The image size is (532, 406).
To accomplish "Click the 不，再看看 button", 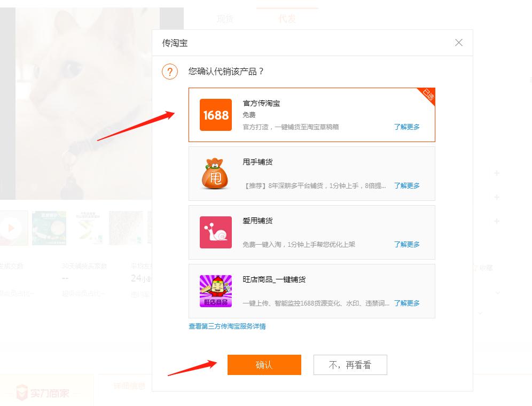I will (350, 365).
